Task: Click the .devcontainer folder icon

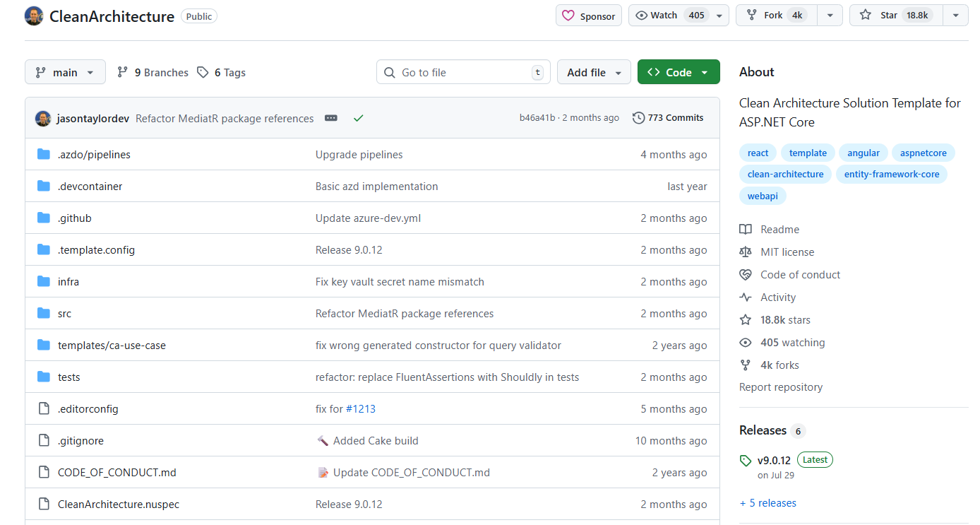Action: 44,186
